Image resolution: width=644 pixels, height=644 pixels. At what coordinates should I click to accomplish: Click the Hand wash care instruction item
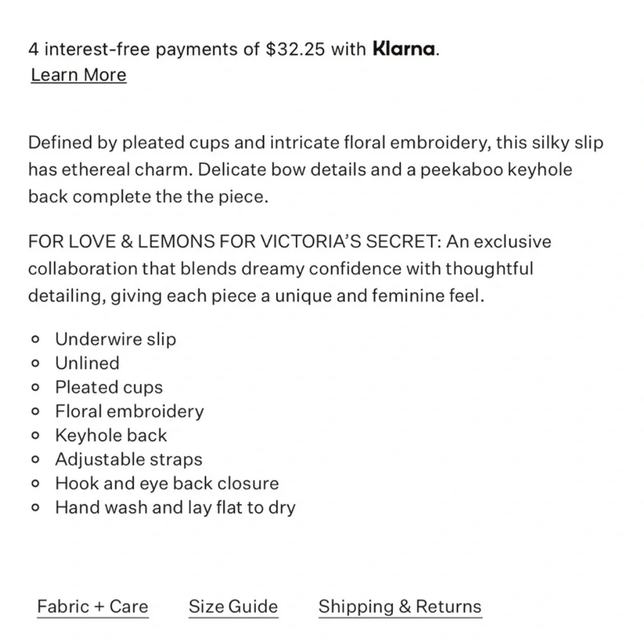175,507
